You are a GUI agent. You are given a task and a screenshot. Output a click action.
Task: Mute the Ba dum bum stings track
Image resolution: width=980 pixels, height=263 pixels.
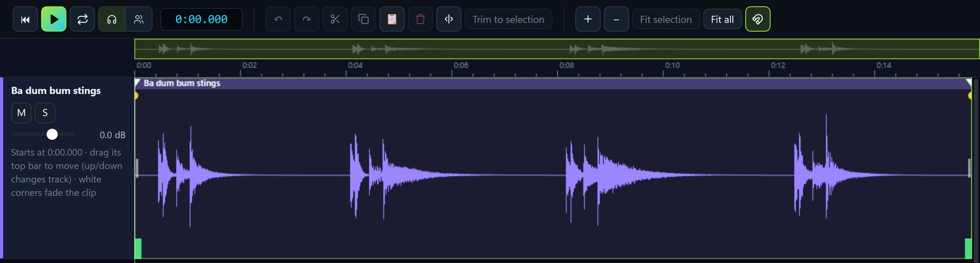(21, 112)
